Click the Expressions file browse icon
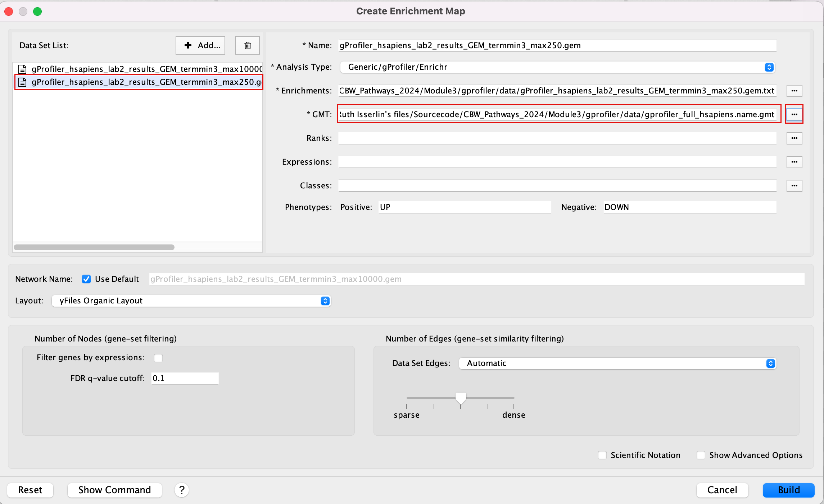 (794, 162)
